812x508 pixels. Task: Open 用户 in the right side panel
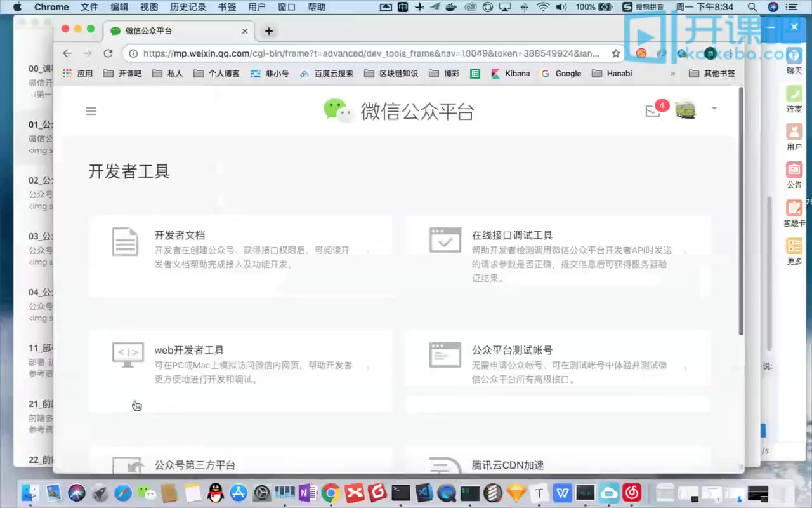(x=794, y=137)
